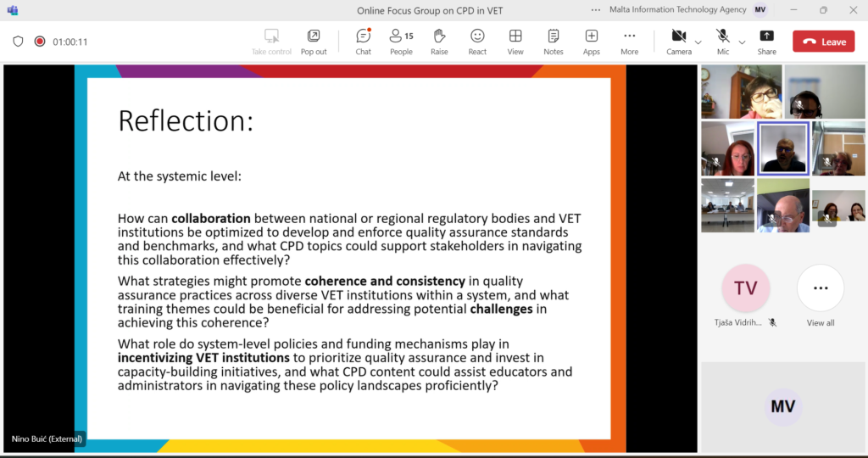Toggle the Mic mute state
This screenshot has width=868, height=458.
coord(722,41)
